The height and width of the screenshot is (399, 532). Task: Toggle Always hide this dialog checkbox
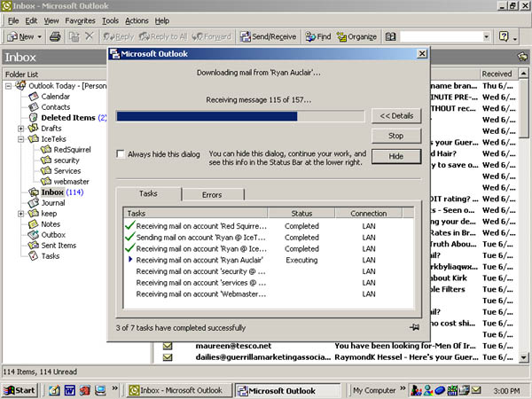121,154
